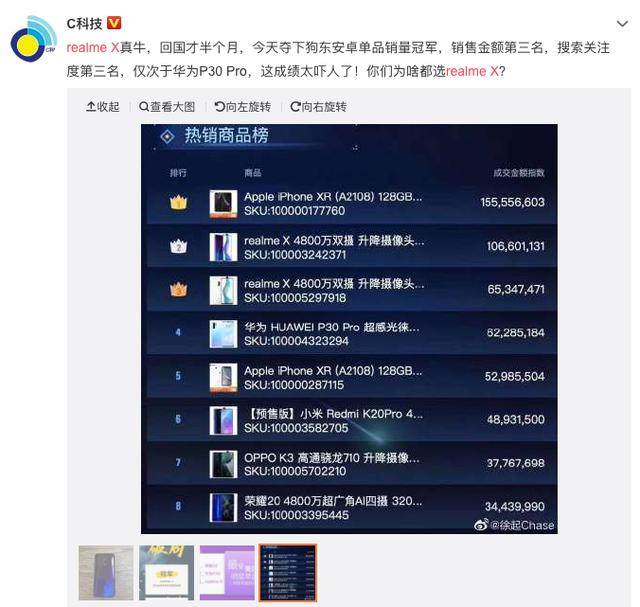Click the value 62,285,184
Viewport: 640px width, 607px height.
[x=516, y=333]
